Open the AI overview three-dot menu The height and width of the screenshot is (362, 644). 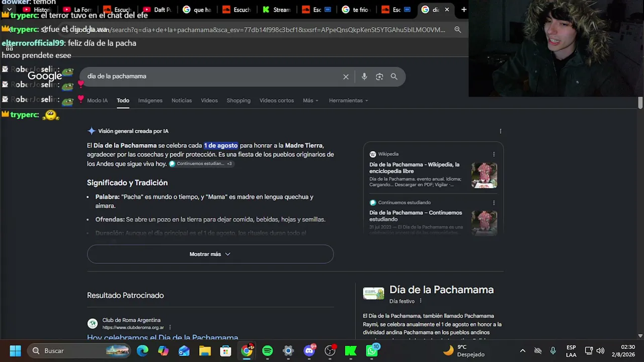(500, 131)
